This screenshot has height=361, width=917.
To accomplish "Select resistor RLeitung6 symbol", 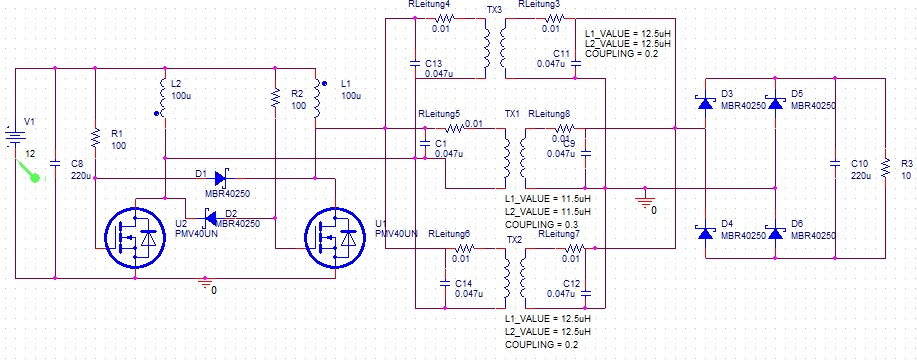I will [x=464, y=248].
